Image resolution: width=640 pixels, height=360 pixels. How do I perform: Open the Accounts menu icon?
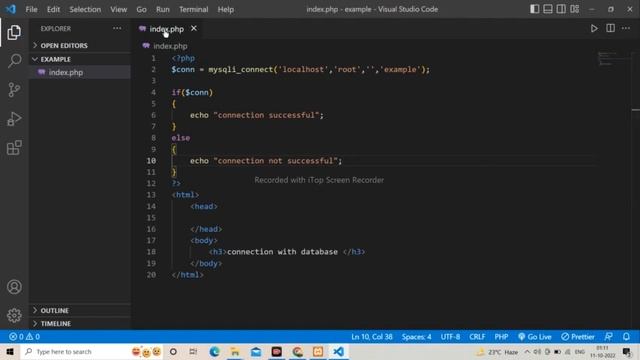[14, 287]
